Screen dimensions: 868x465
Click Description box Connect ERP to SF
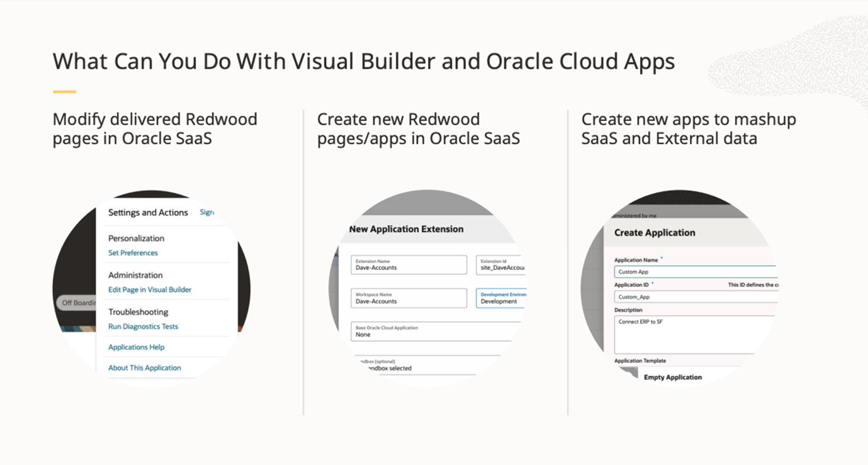coord(694,335)
